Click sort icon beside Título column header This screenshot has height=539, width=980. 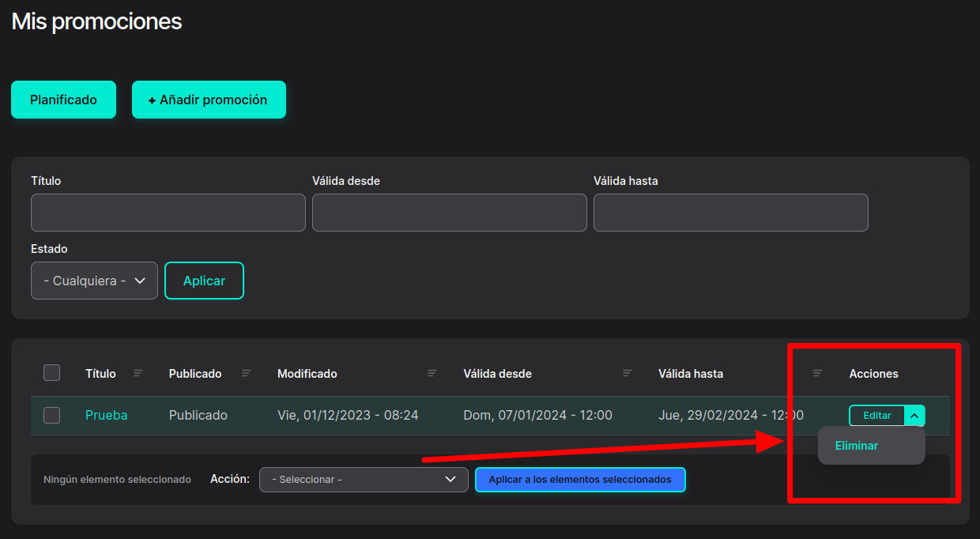pos(138,373)
